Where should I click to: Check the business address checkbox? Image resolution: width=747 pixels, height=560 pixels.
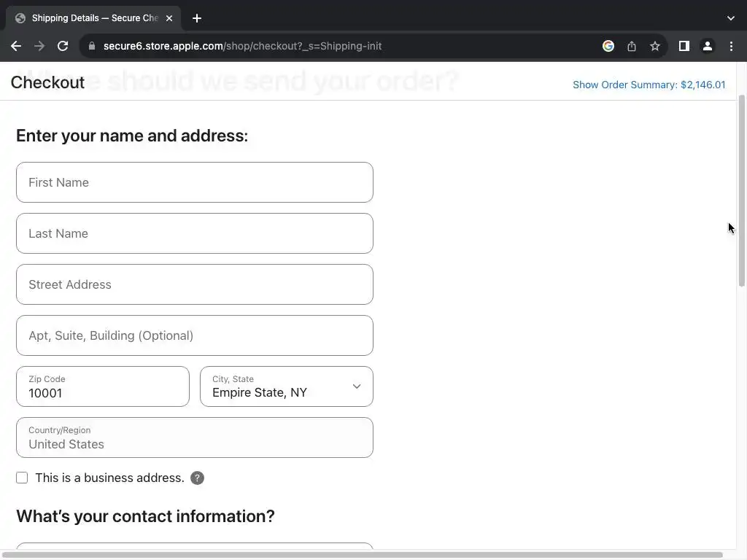(22, 478)
